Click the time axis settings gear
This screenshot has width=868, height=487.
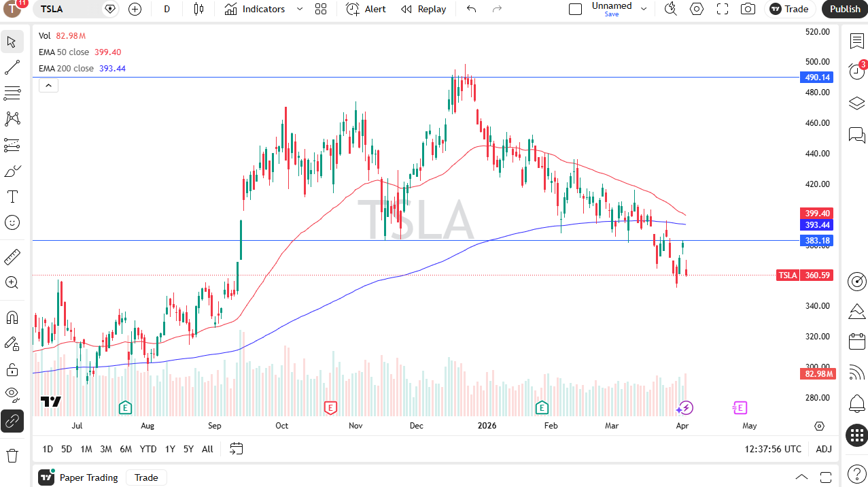(819, 426)
